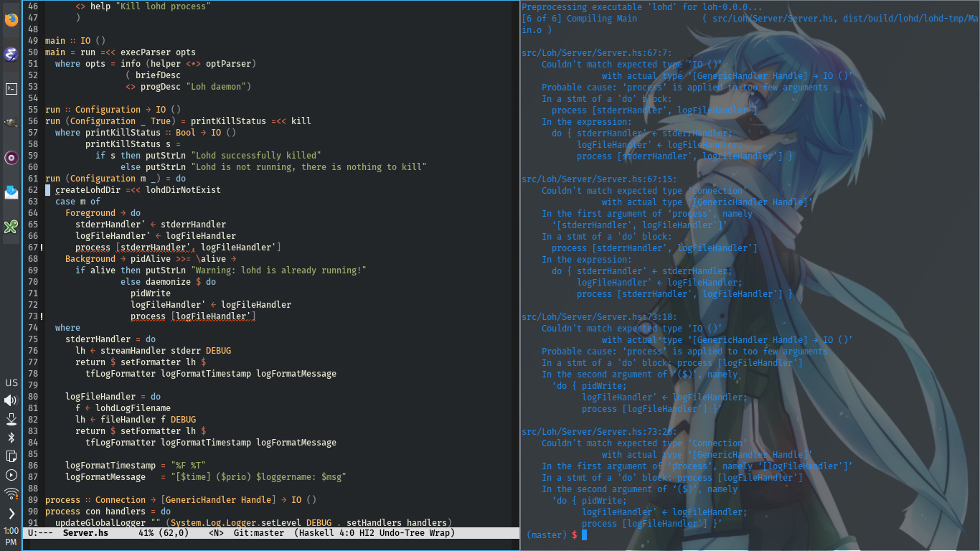Viewport: 980px width, 551px height.
Task: Click the underlined 'process' on line 67
Action: pyautogui.click(x=93, y=248)
